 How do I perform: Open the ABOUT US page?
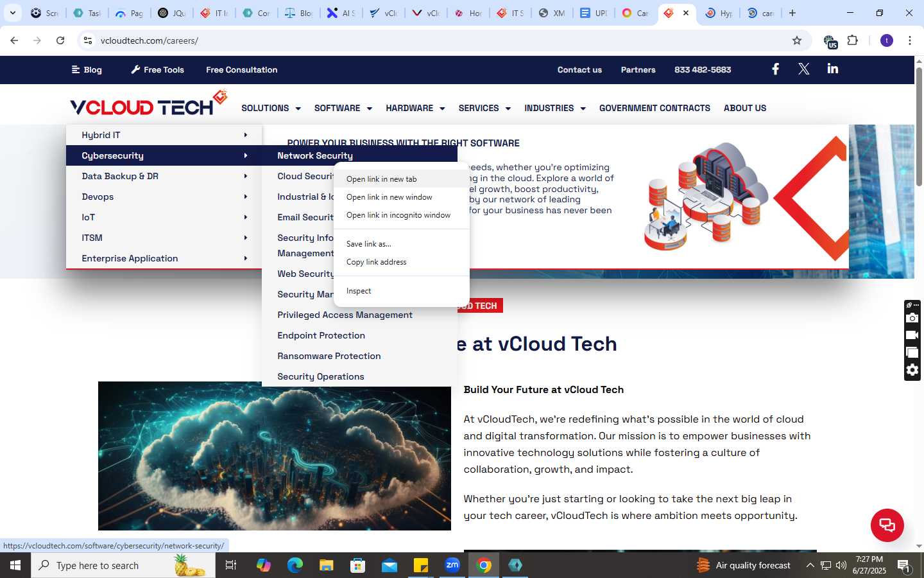tap(745, 108)
